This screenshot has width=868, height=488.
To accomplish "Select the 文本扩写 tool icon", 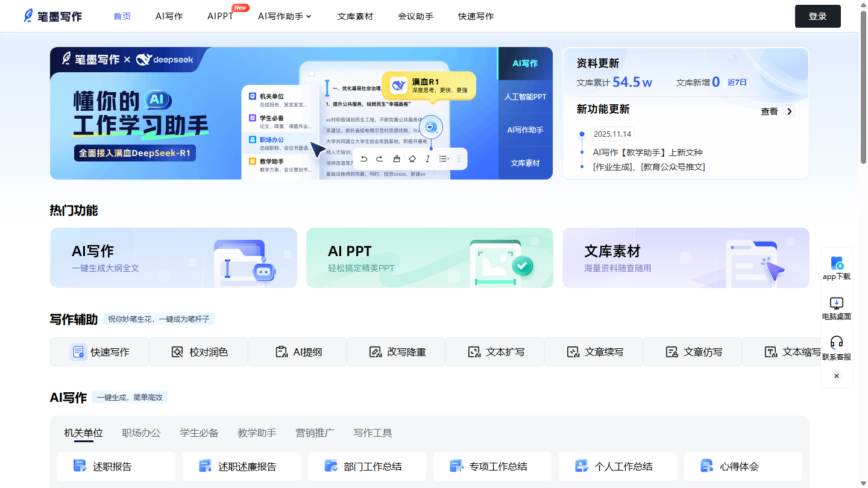I will click(474, 352).
